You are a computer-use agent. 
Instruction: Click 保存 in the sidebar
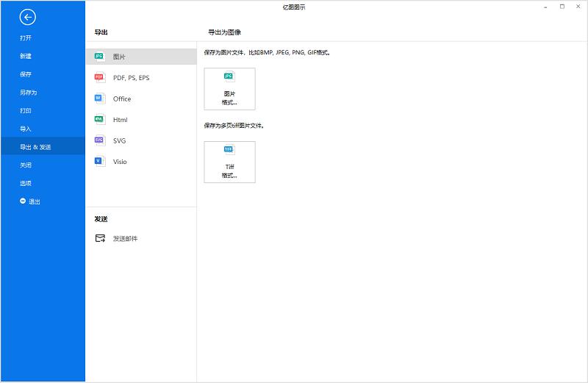(26, 74)
